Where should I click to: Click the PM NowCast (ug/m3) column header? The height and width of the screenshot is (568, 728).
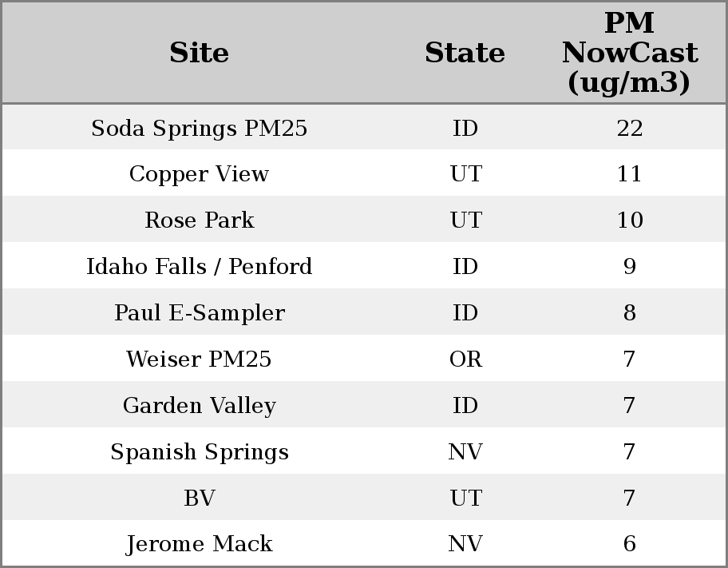coord(629,53)
